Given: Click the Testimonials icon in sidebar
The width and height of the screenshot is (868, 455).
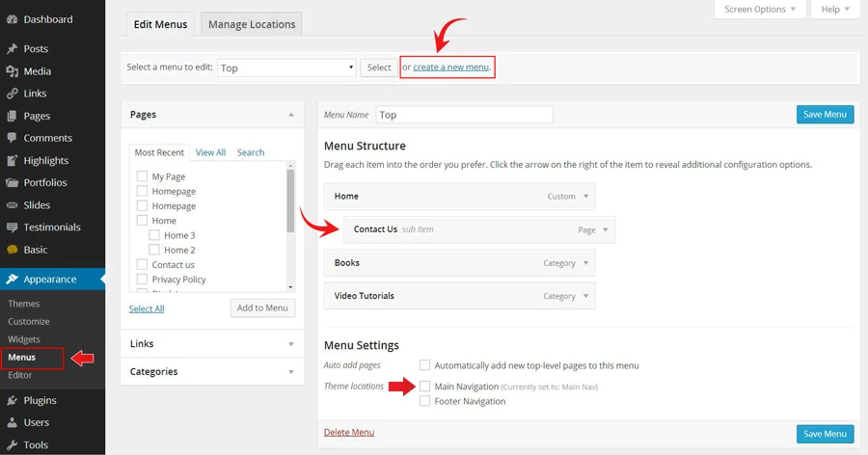Looking at the screenshot, I should (12, 227).
